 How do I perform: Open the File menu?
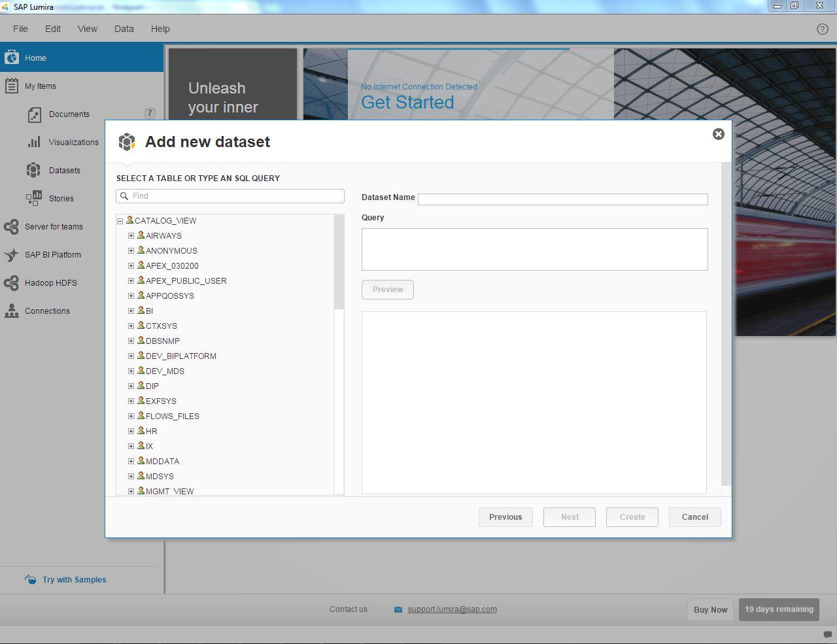tap(20, 29)
